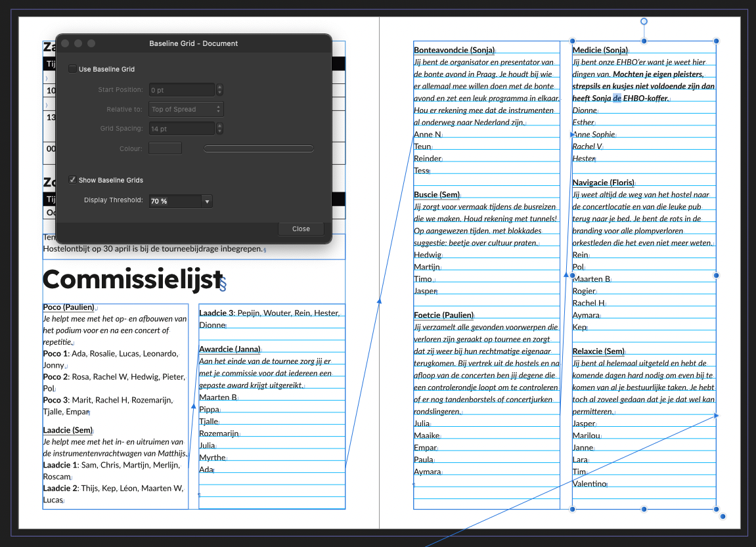Click the bottom-left handle of the selected frame

pos(572,509)
